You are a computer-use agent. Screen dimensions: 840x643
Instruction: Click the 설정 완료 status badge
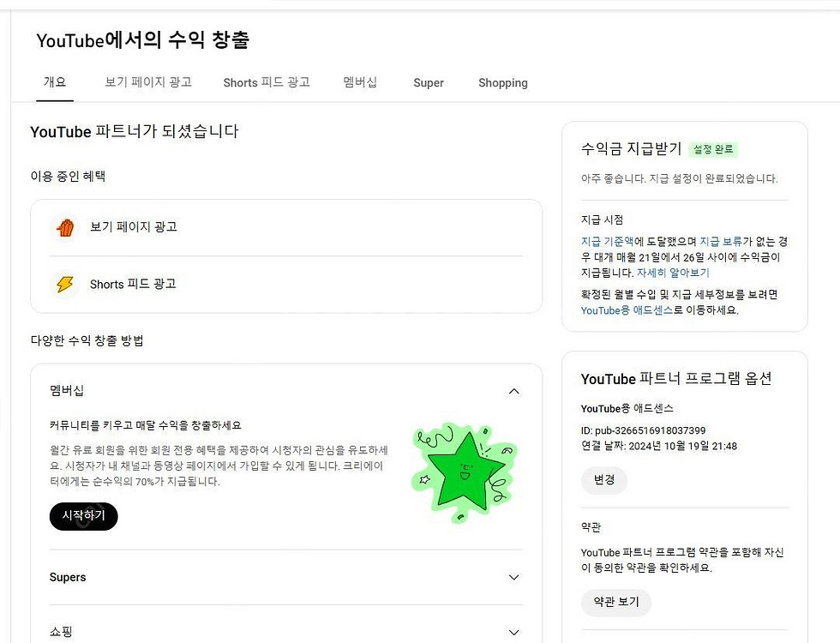713,149
